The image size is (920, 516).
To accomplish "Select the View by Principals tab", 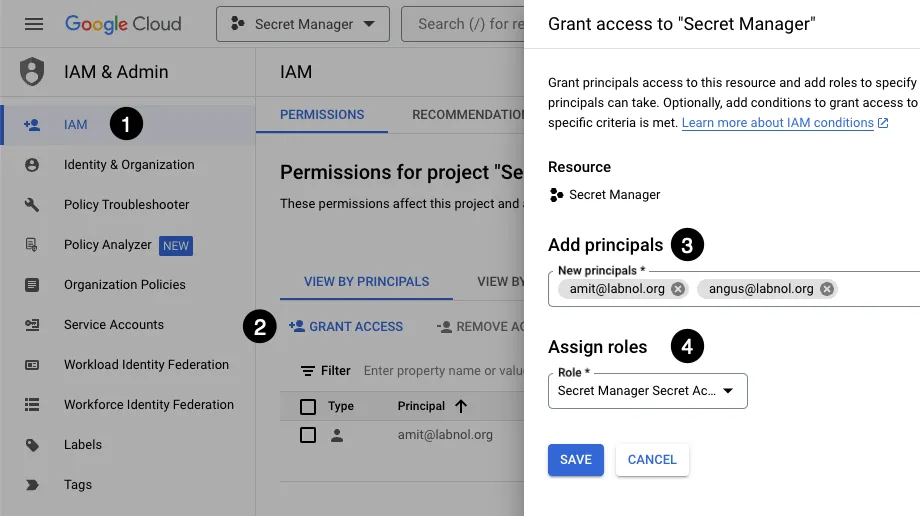I will pyautogui.click(x=366, y=282).
